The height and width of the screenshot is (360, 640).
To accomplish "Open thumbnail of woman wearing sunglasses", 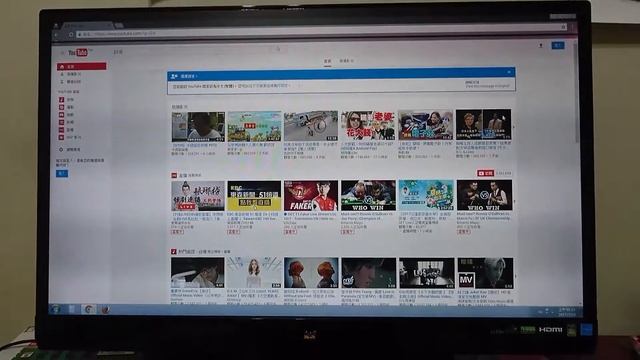I will [x=368, y=125].
